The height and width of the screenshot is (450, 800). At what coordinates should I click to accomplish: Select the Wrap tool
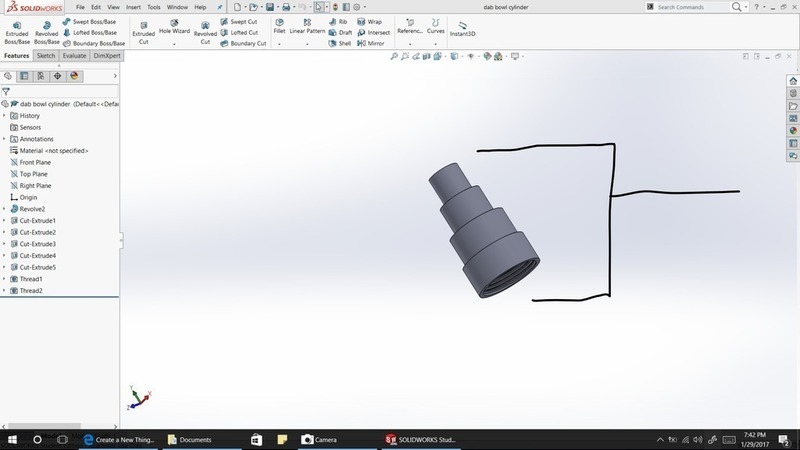coord(369,22)
